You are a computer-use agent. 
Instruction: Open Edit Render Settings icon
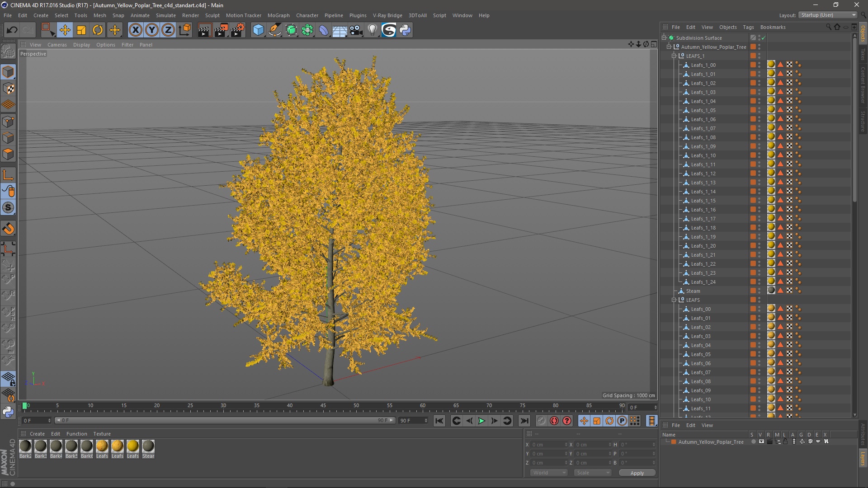coord(238,30)
